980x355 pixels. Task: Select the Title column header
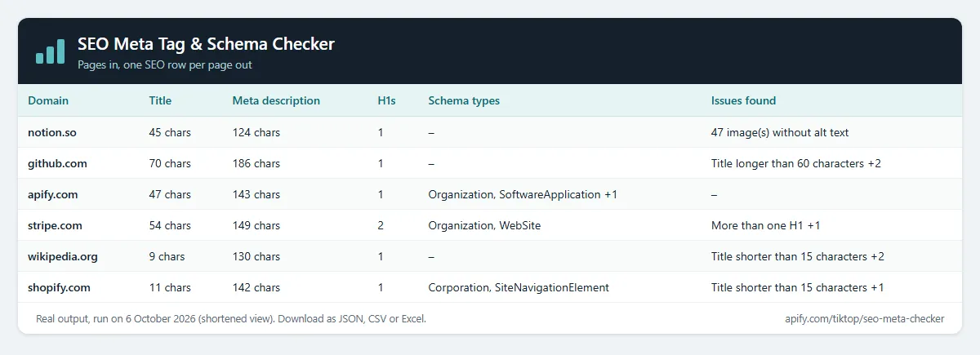pyautogui.click(x=160, y=101)
